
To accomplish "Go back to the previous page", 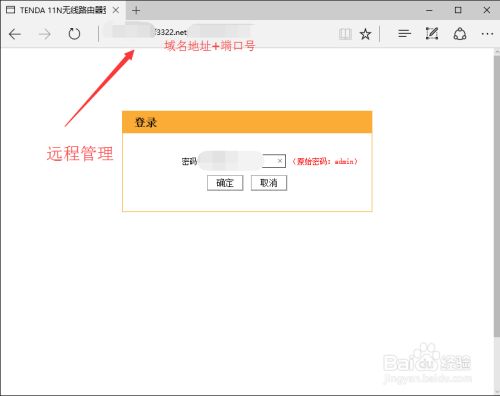I will (15, 34).
